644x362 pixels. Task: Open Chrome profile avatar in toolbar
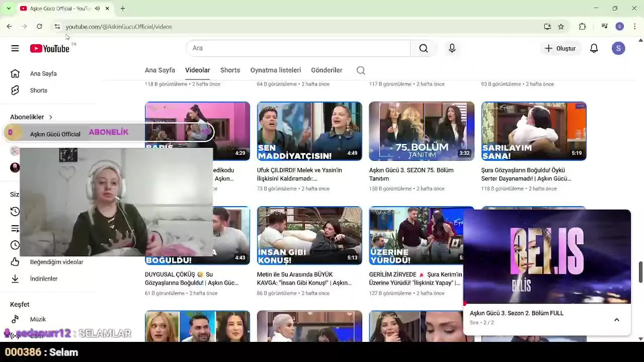[x=620, y=27]
